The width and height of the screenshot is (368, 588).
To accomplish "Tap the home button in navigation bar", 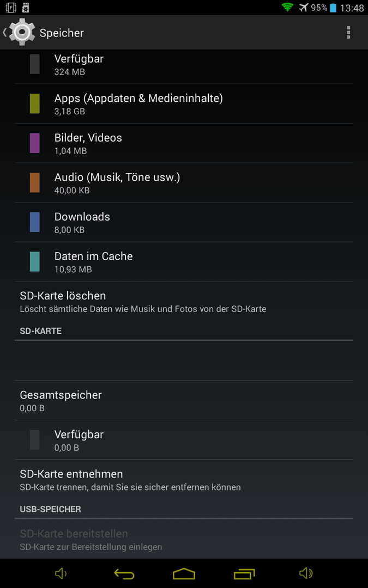I will tap(184, 573).
